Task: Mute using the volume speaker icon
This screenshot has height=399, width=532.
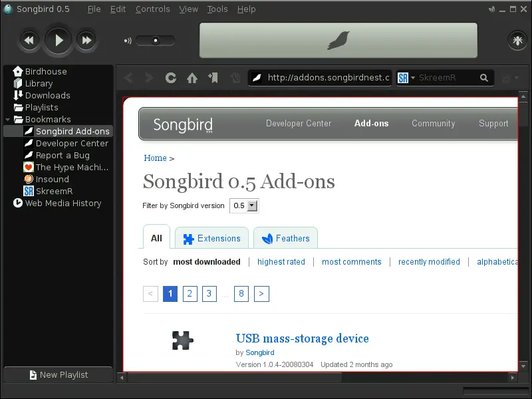Action: coord(128,41)
